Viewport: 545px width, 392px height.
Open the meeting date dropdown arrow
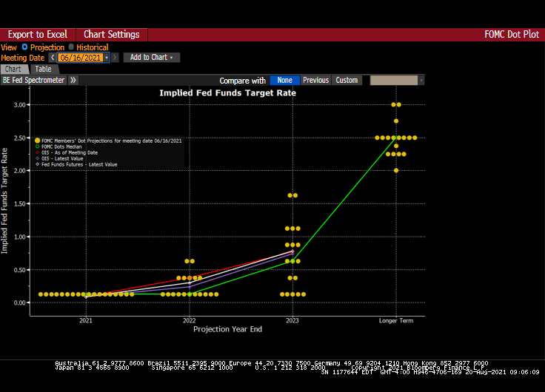107,58
